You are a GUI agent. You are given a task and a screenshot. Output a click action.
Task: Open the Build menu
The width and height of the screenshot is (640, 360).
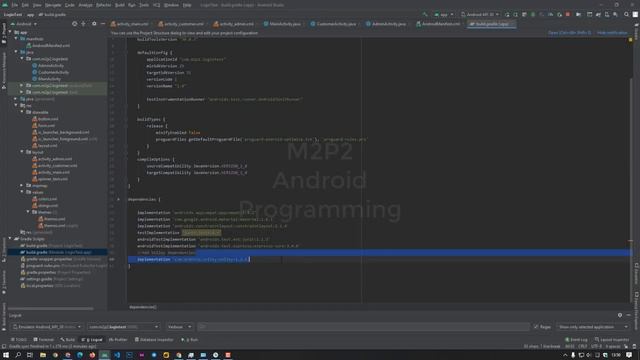click(x=120, y=5)
